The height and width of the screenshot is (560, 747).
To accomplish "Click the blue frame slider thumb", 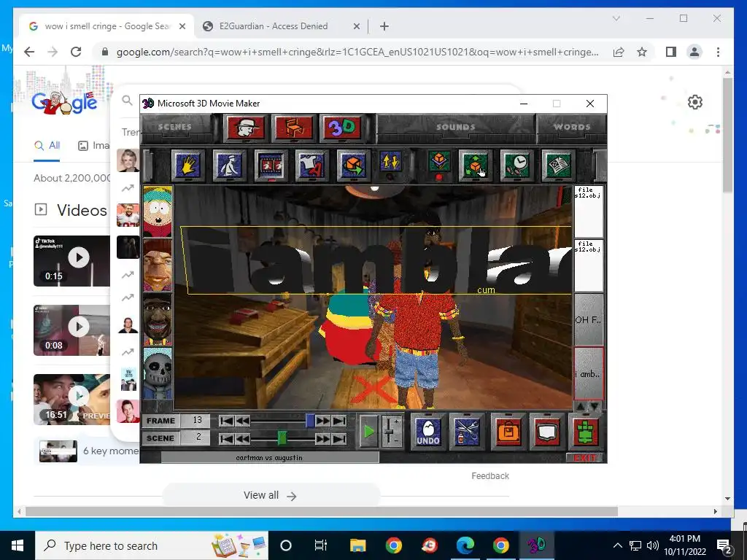I will point(310,421).
